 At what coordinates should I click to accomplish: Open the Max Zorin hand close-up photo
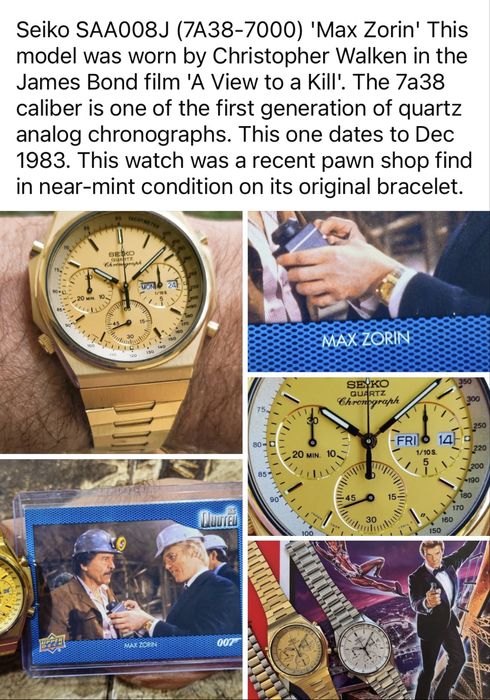pos(369,291)
